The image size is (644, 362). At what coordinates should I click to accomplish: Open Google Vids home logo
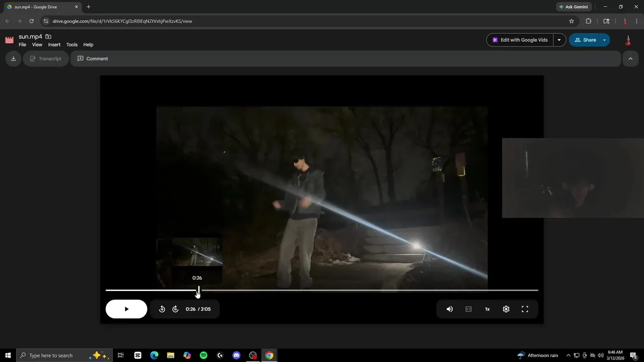(9, 40)
